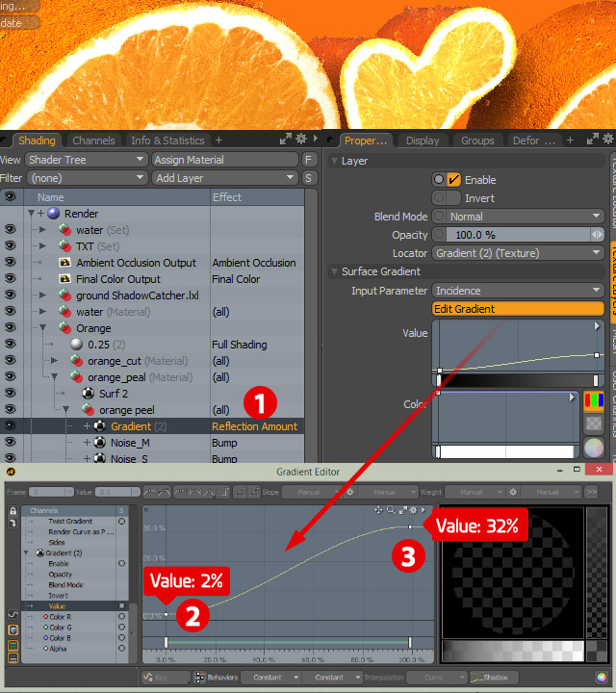Toggle visibility of orange_cut material
616x693 pixels.
[x=11, y=360]
